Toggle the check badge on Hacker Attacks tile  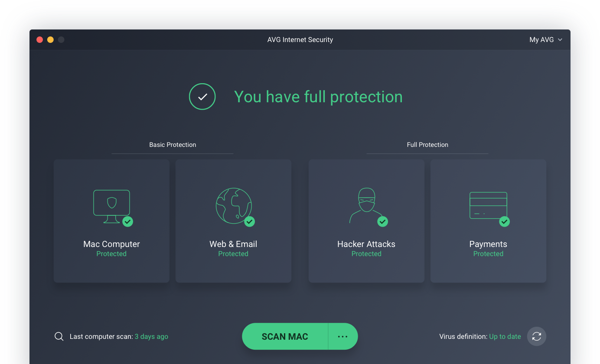pos(382,221)
